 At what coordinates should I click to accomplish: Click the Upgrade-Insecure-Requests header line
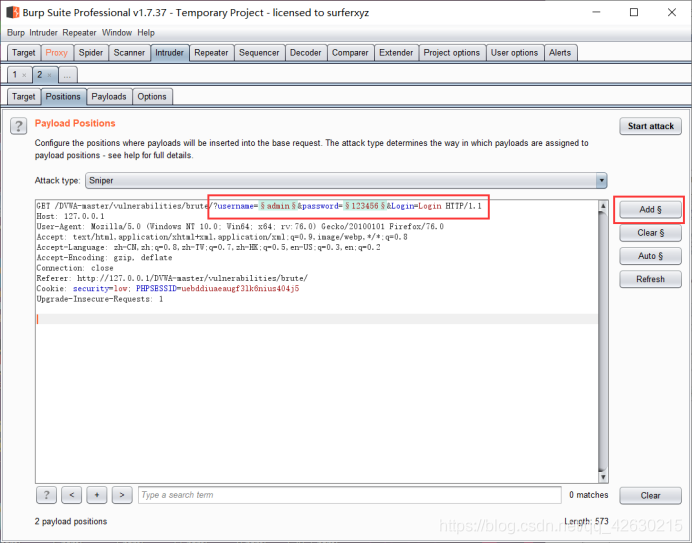point(100,299)
